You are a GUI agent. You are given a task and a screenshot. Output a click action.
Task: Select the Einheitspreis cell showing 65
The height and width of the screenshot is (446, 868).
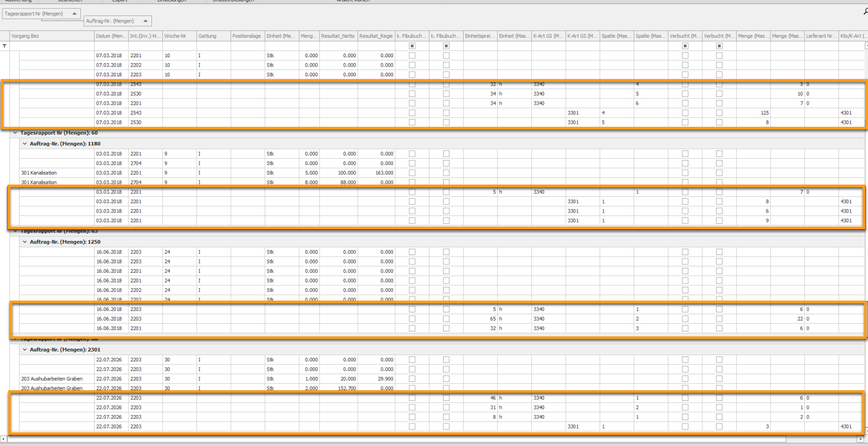click(480, 319)
